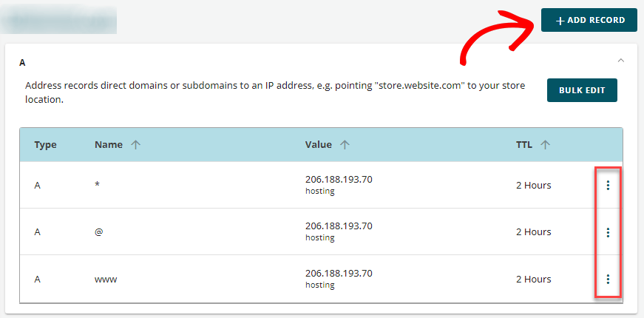Image resolution: width=644 pixels, height=318 pixels.
Task: Open the options menu for the @ record
Action: click(x=608, y=232)
